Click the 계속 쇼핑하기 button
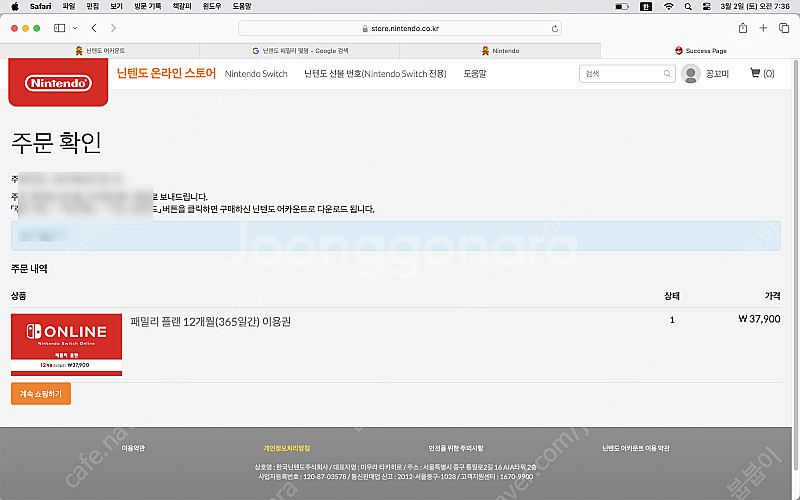 (41, 394)
